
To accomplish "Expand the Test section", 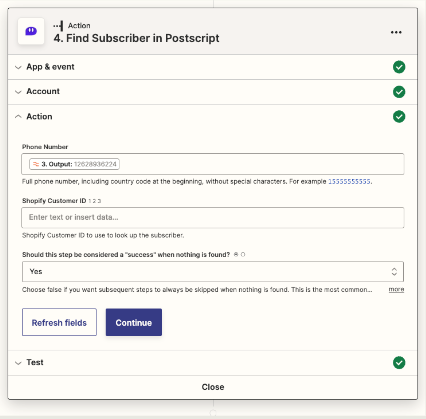I will pos(212,363).
